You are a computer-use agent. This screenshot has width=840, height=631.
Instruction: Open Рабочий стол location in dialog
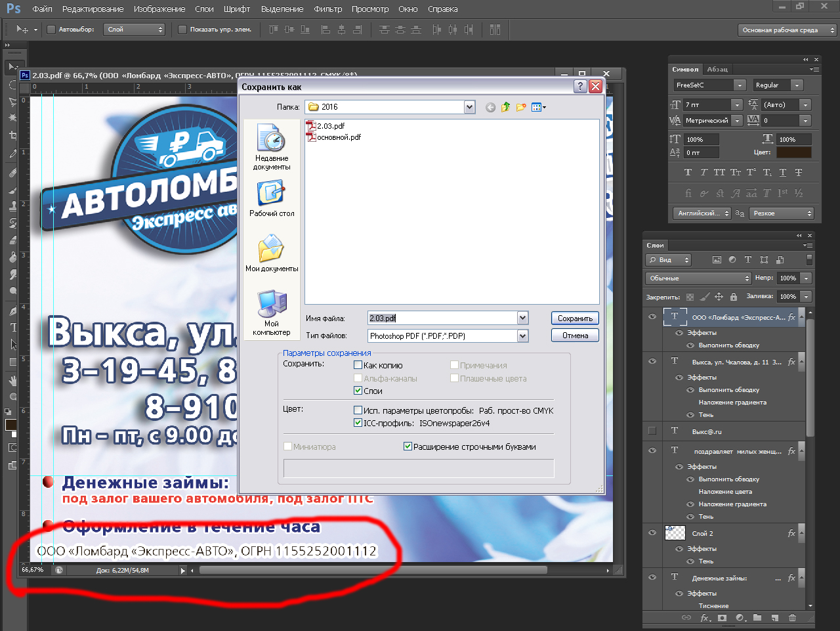coord(272,199)
